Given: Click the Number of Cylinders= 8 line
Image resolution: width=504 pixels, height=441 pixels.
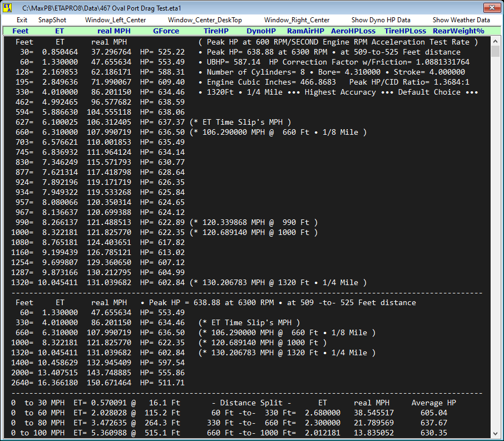Looking at the screenshot, I should 332,72.
